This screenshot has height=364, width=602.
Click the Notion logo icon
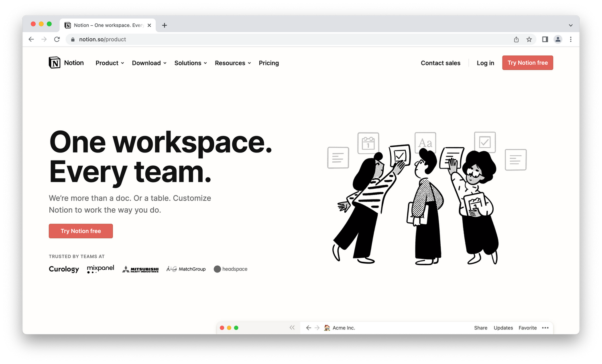click(x=55, y=63)
